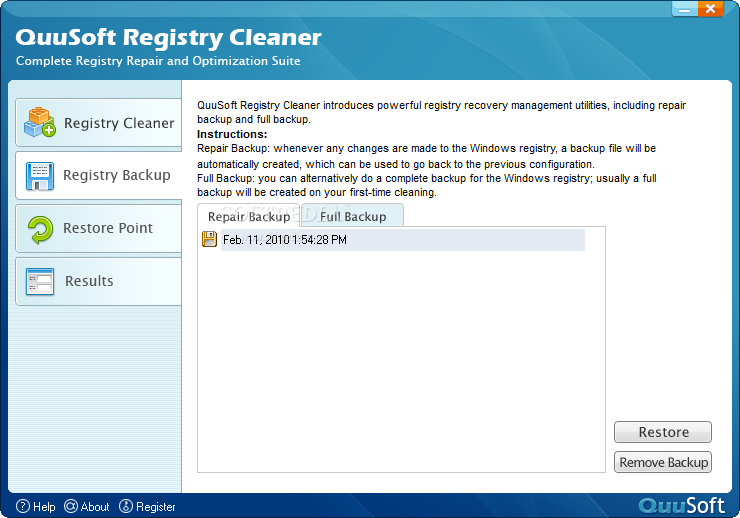Open the About link
Image resolution: width=740 pixels, height=518 pixels.
pyautogui.click(x=87, y=507)
